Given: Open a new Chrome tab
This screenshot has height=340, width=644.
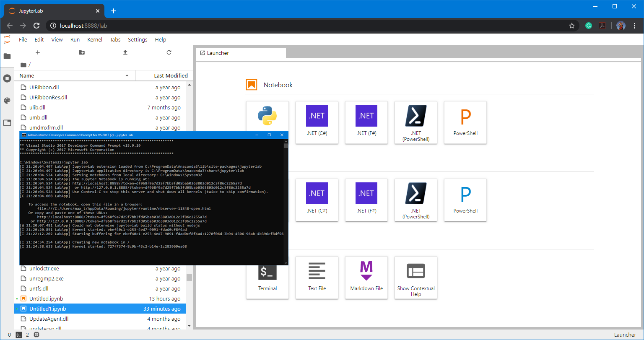Looking at the screenshot, I should coord(114,11).
